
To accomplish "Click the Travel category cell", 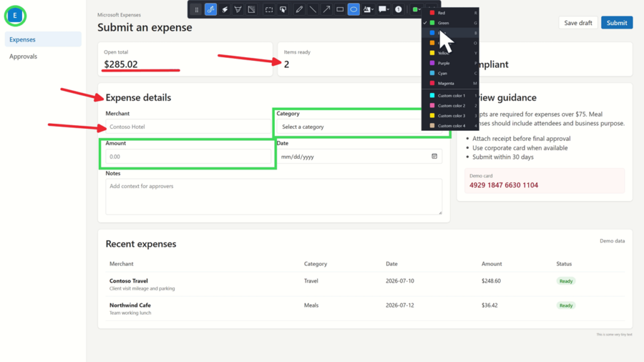I will [311, 281].
